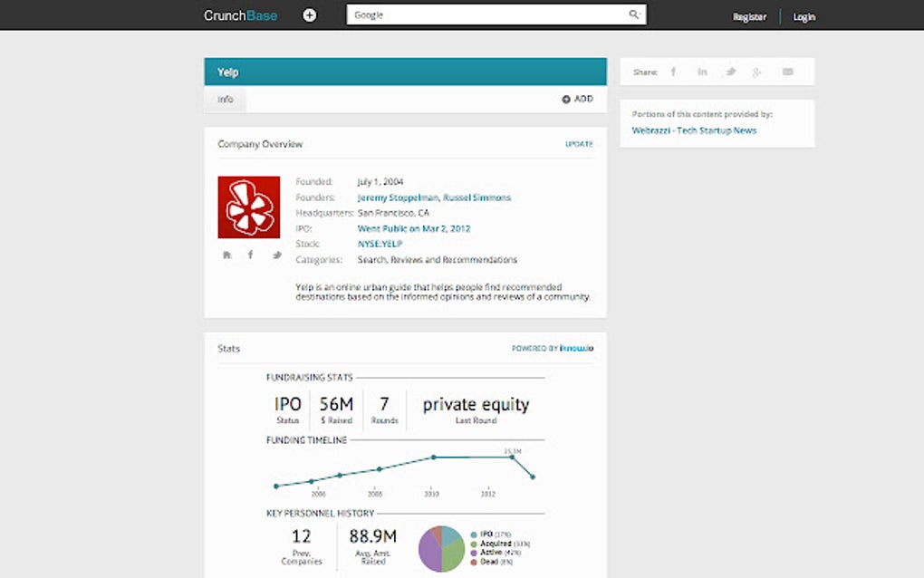Open the Register menu item
Viewport: 924px width, 578px height.
(x=749, y=15)
